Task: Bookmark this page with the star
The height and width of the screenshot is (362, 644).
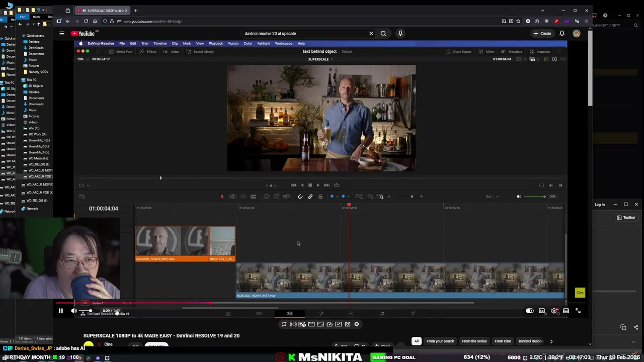Action: point(518,21)
